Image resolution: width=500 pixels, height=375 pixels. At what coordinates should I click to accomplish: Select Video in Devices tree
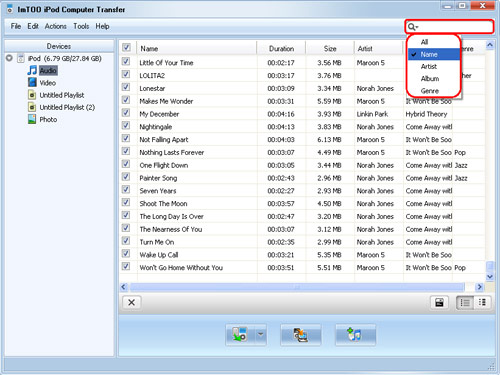[x=48, y=83]
